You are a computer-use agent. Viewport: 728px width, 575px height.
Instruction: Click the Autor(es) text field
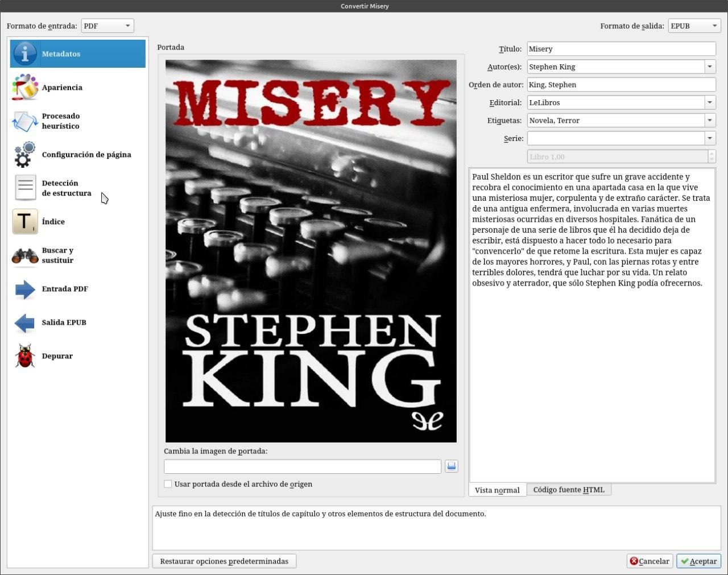616,67
